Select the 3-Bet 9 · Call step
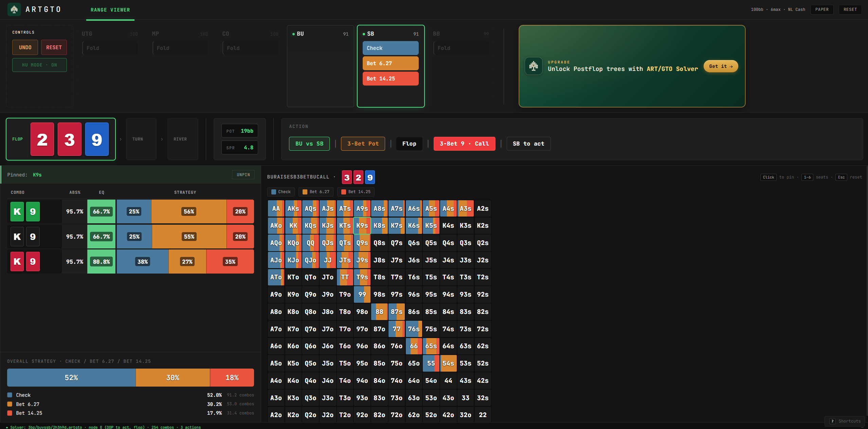The image size is (868, 429). coord(464,144)
